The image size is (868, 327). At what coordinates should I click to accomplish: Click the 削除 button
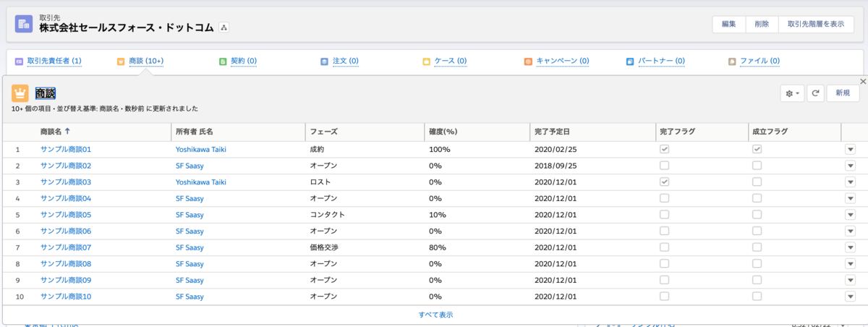pos(762,24)
